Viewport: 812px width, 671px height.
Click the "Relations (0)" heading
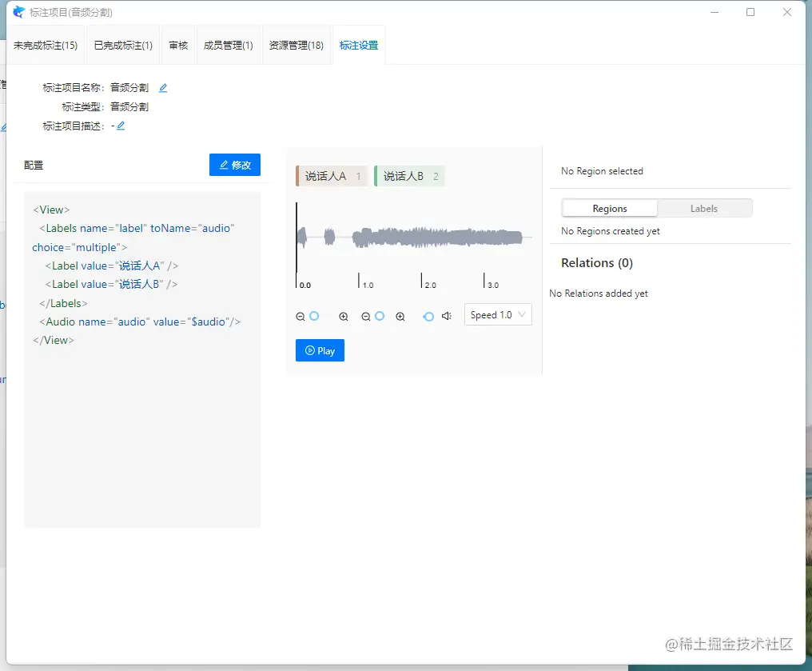[x=597, y=262]
